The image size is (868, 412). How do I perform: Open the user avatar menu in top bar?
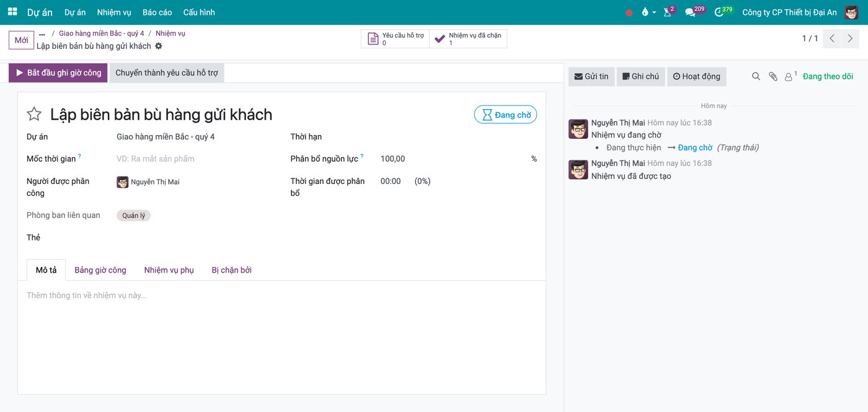pos(851,12)
